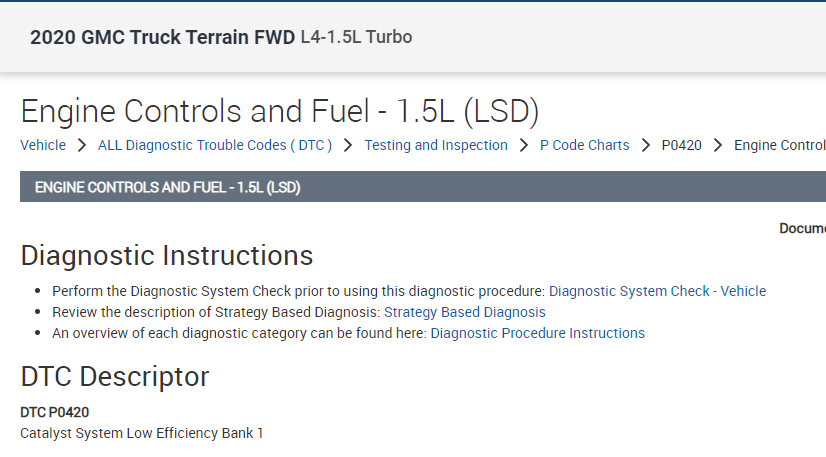Click the L4-1.5L Turbo engine label
The image size is (826, 457).
click(x=356, y=38)
